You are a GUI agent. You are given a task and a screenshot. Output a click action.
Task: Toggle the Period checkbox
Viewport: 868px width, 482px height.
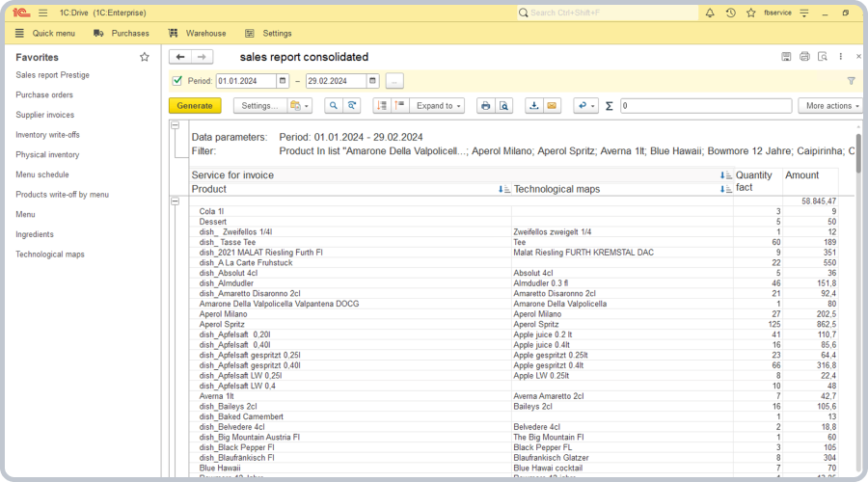pos(177,81)
